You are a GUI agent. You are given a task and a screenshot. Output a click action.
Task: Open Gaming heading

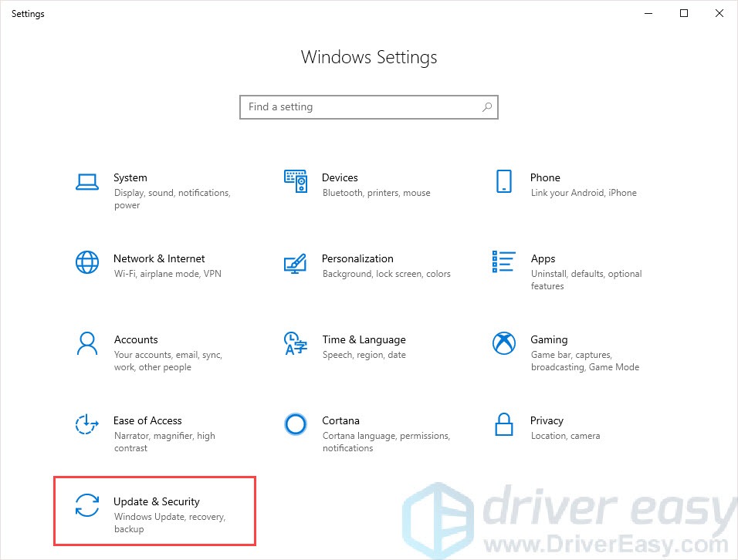[549, 340]
